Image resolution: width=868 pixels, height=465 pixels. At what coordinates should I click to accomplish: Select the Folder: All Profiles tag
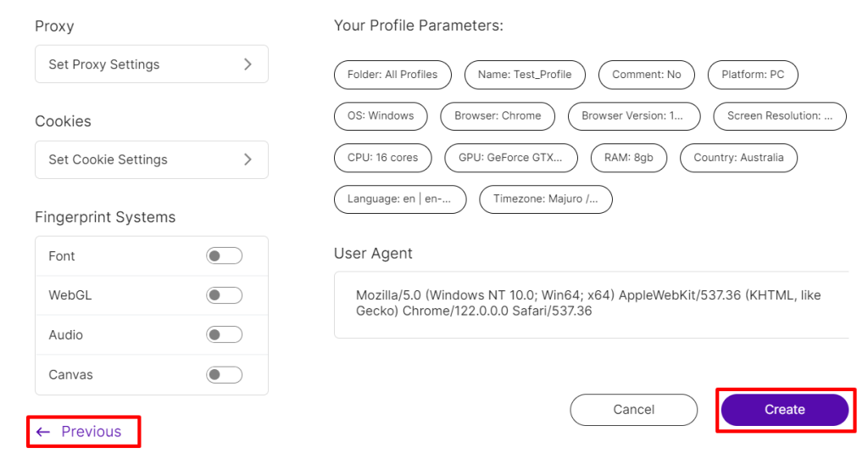pos(392,75)
